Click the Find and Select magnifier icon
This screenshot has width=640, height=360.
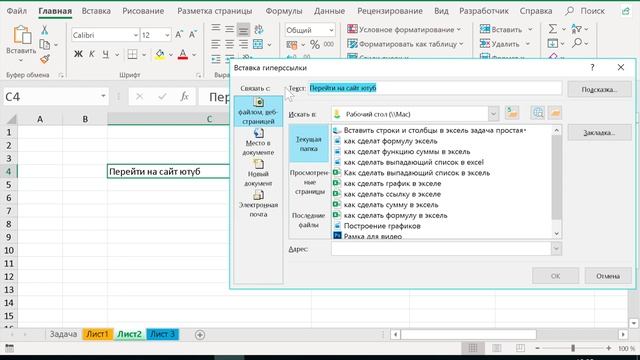coord(577,42)
